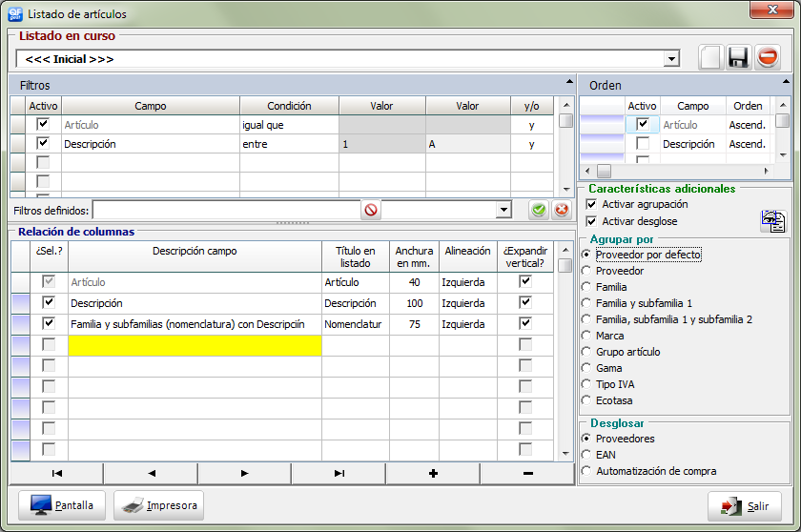Image resolution: width=801 pixels, height=532 pixels.
Task: Click the new blank listing icon
Action: (x=710, y=57)
